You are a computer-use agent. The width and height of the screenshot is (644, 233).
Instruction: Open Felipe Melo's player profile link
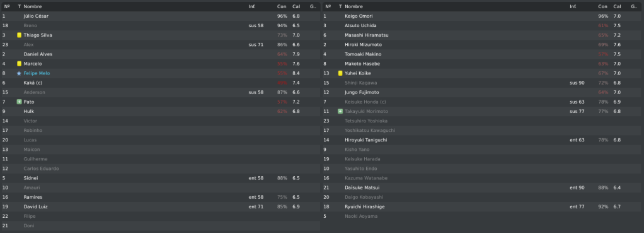tap(37, 73)
